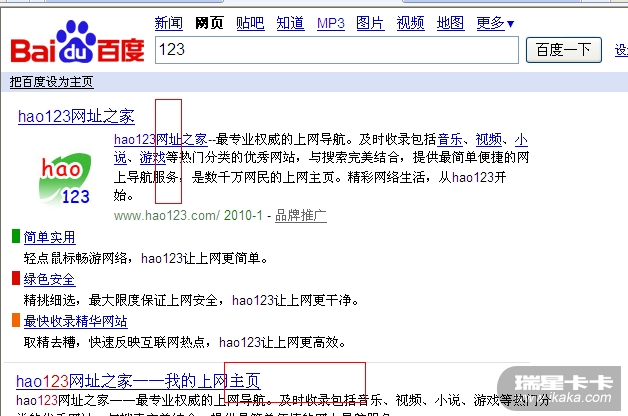
Task: Switch to MP3 search
Action: [x=331, y=24]
